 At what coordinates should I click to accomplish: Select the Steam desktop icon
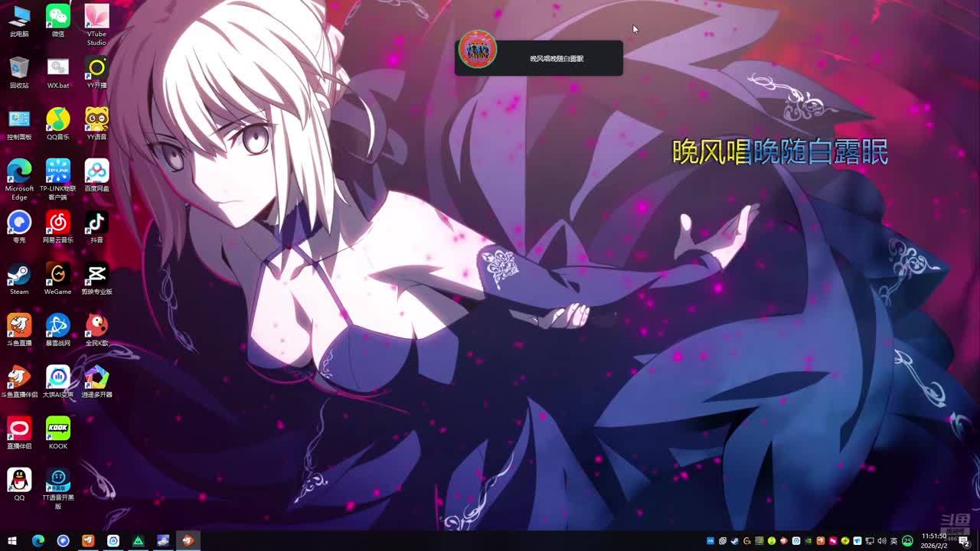[x=19, y=275]
